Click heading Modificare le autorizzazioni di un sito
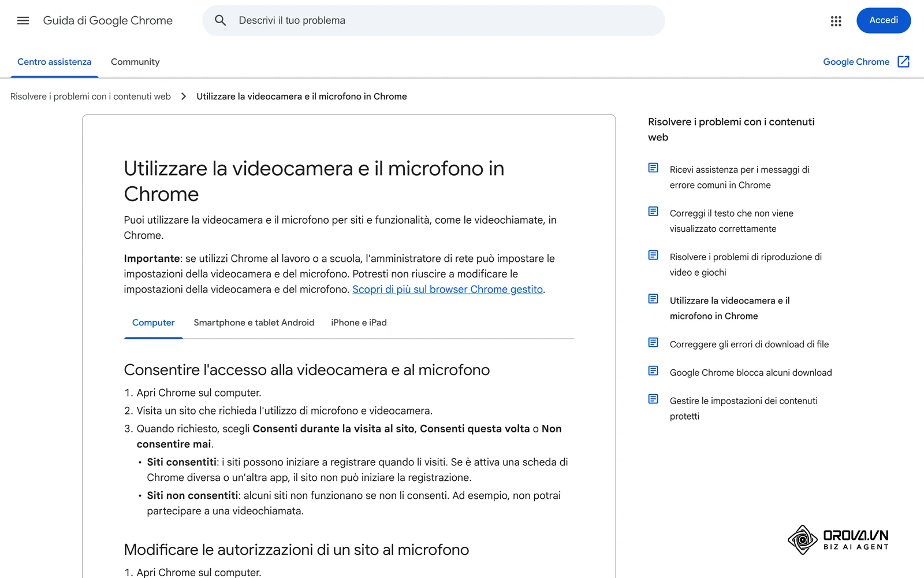Image resolution: width=924 pixels, height=578 pixels. tap(296, 550)
